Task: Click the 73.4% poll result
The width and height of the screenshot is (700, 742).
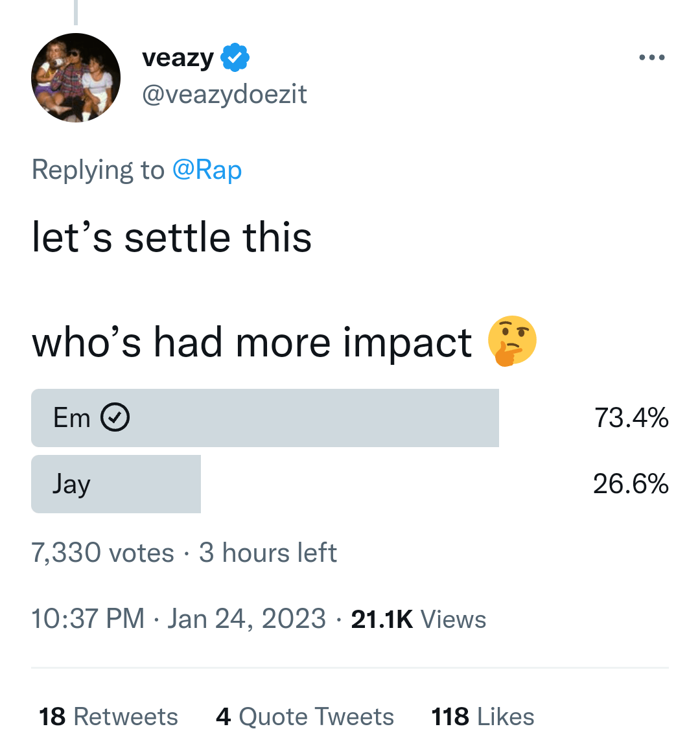Action: (631, 418)
